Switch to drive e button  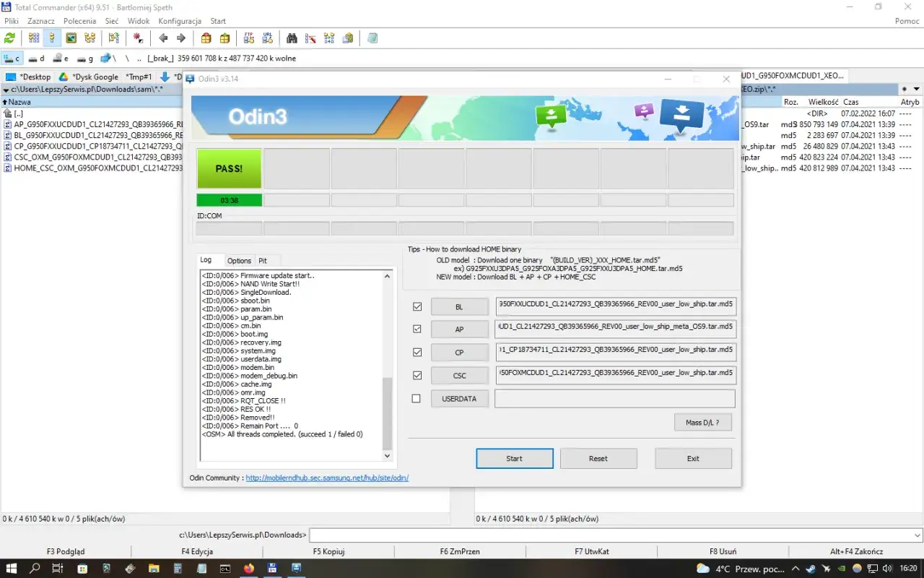point(61,59)
